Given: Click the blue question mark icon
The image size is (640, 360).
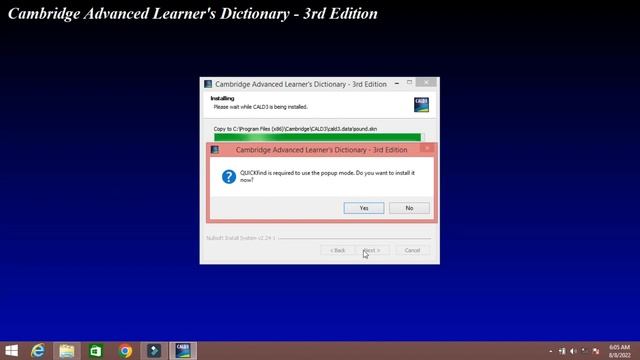Looking at the screenshot, I should pos(229,177).
